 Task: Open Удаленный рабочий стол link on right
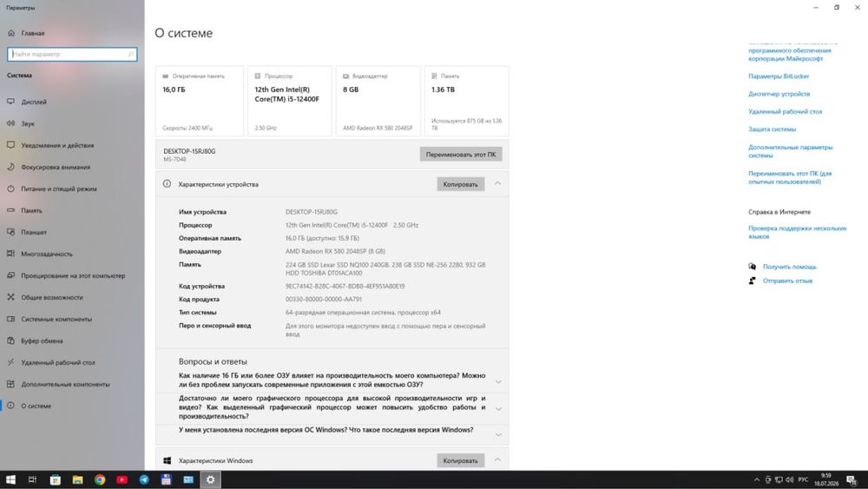[785, 111]
